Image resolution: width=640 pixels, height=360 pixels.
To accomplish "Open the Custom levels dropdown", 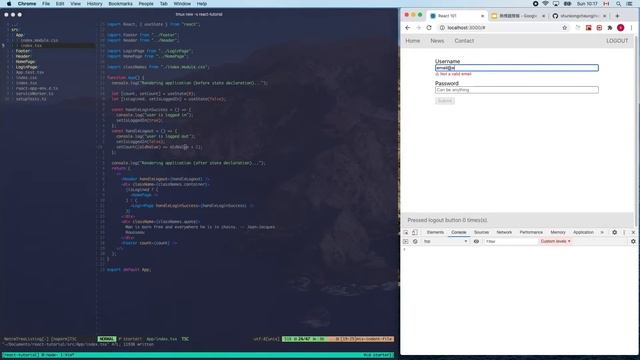I will [x=556, y=241].
